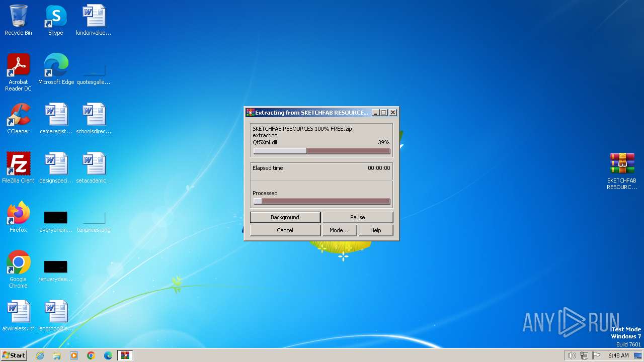644x362 pixels.
Task: Click the 00:00:00 elapsed value
Action: coord(379,168)
